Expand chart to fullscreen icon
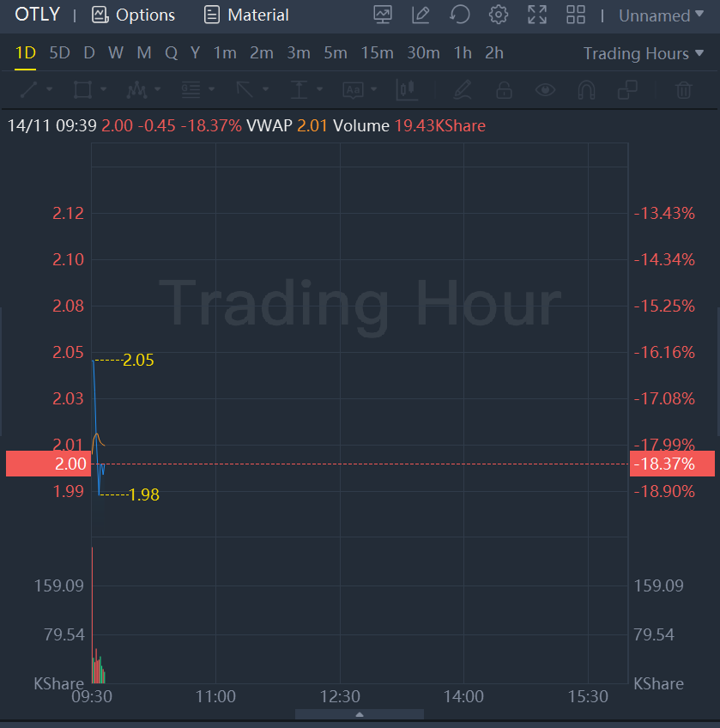 pos(537,15)
